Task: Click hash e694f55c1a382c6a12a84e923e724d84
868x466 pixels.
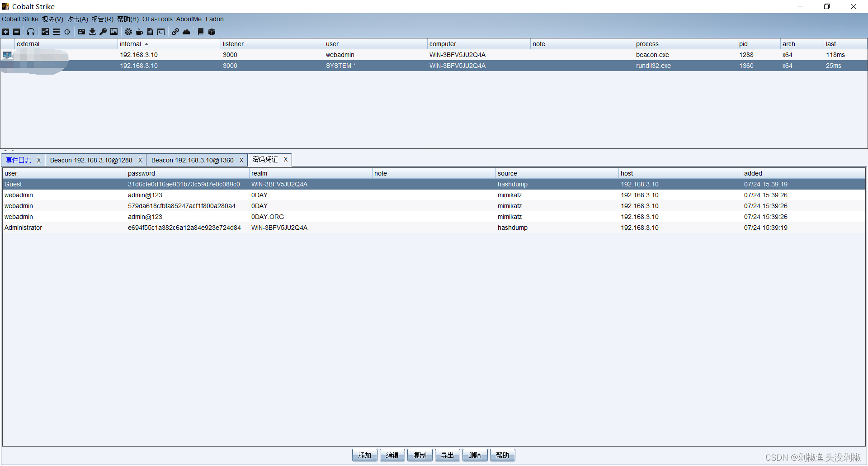Action: coord(184,228)
